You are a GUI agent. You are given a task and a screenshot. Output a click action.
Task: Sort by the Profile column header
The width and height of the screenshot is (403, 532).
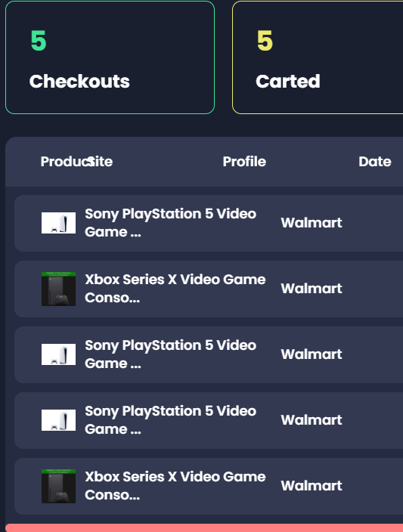pyautogui.click(x=244, y=162)
